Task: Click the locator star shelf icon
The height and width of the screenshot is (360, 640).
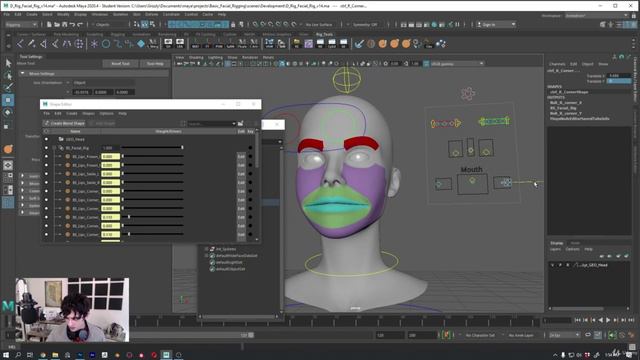Action: point(94,44)
